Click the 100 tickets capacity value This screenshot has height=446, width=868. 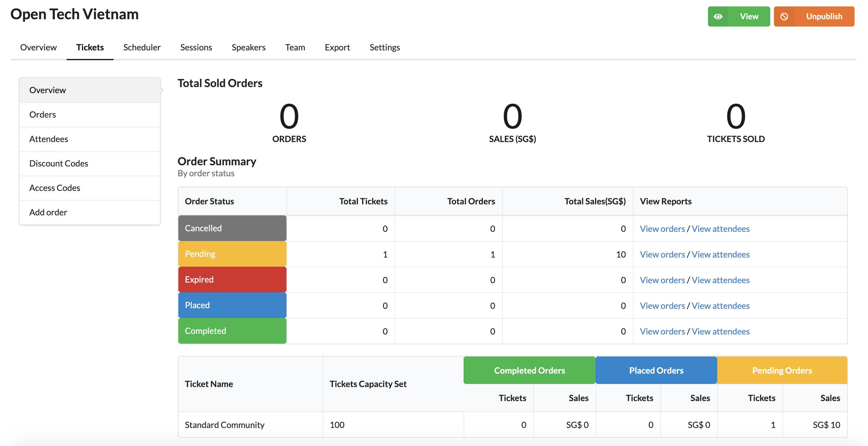337,425
